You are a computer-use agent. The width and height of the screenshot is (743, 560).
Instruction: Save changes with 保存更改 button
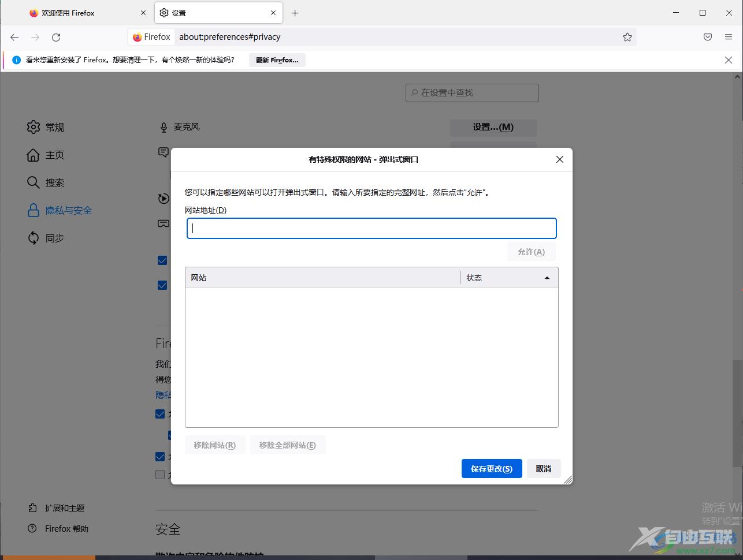pyautogui.click(x=492, y=469)
